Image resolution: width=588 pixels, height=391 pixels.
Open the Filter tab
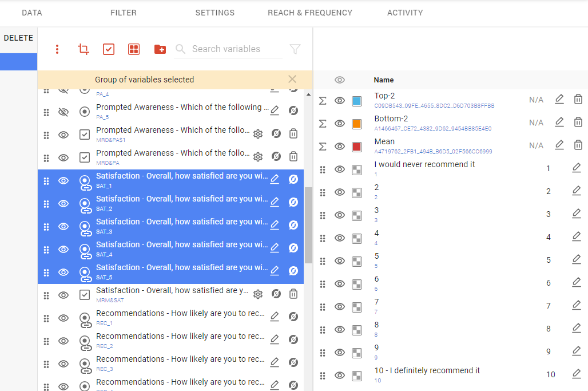124,13
